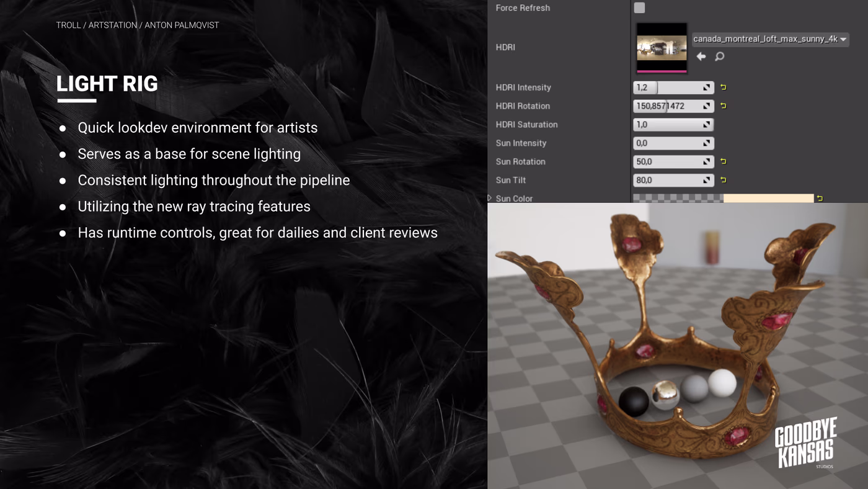Browse to HDRI asset with magnifier icon
The image size is (868, 489).
[x=719, y=56]
